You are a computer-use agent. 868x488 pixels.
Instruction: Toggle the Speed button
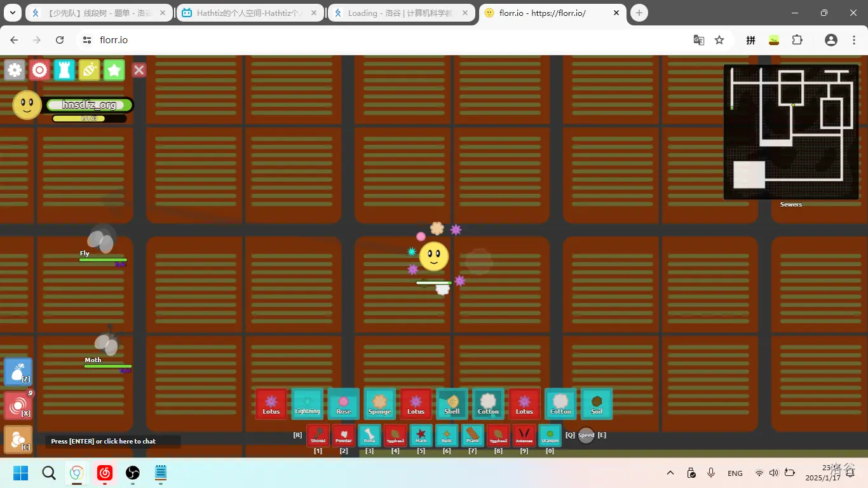pos(586,435)
